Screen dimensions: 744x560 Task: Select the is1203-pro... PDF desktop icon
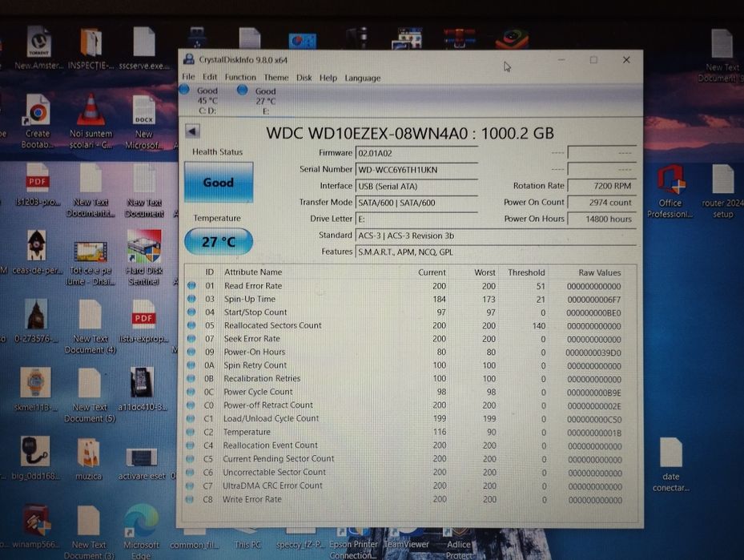pos(38,185)
